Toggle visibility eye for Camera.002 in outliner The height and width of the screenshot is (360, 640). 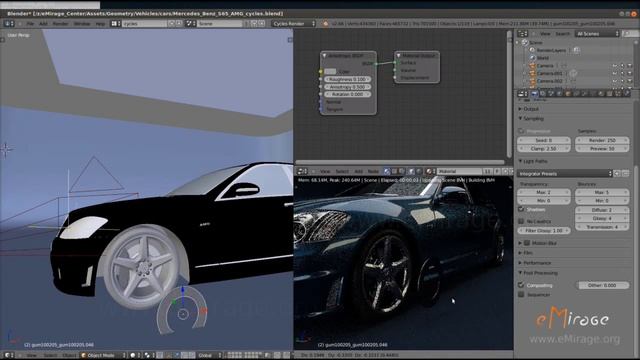tap(615, 81)
